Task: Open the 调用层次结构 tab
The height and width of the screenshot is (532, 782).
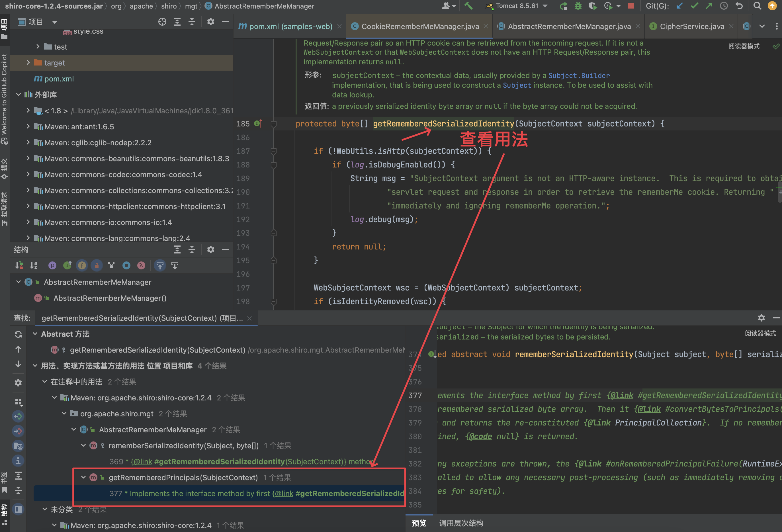Action: tap(461, 523)
